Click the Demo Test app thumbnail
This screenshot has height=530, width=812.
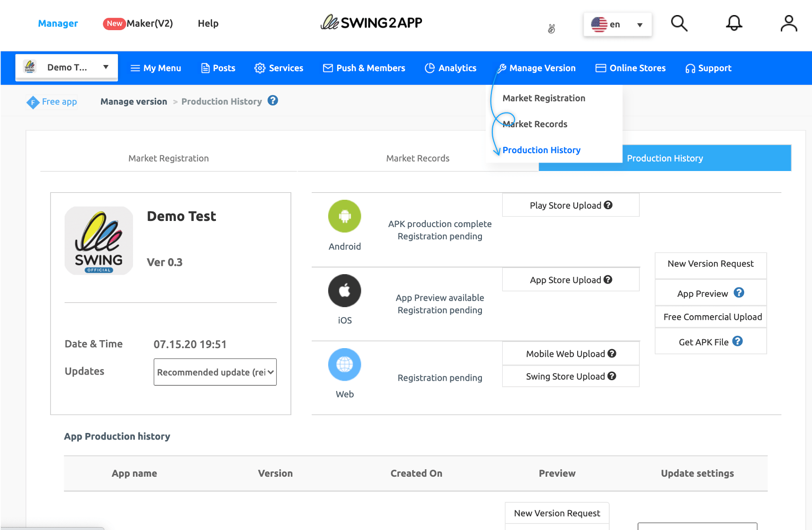[99, 241]
